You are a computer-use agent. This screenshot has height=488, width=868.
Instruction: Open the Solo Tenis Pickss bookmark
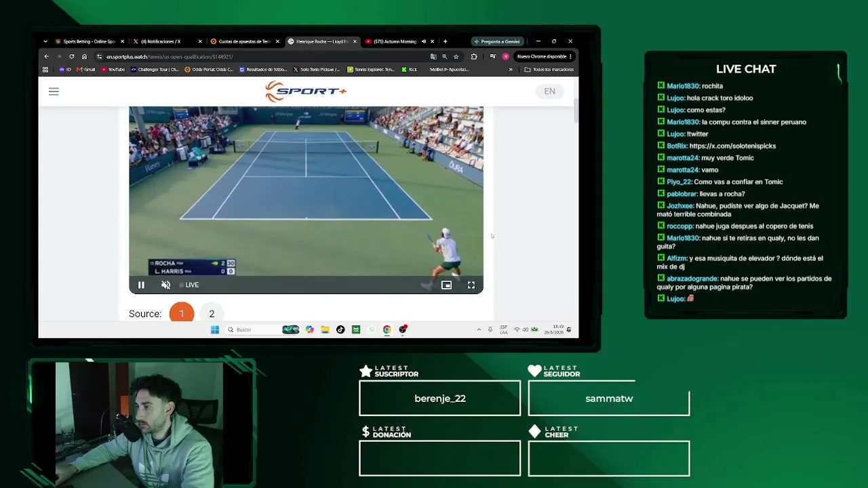coord(317,69)
